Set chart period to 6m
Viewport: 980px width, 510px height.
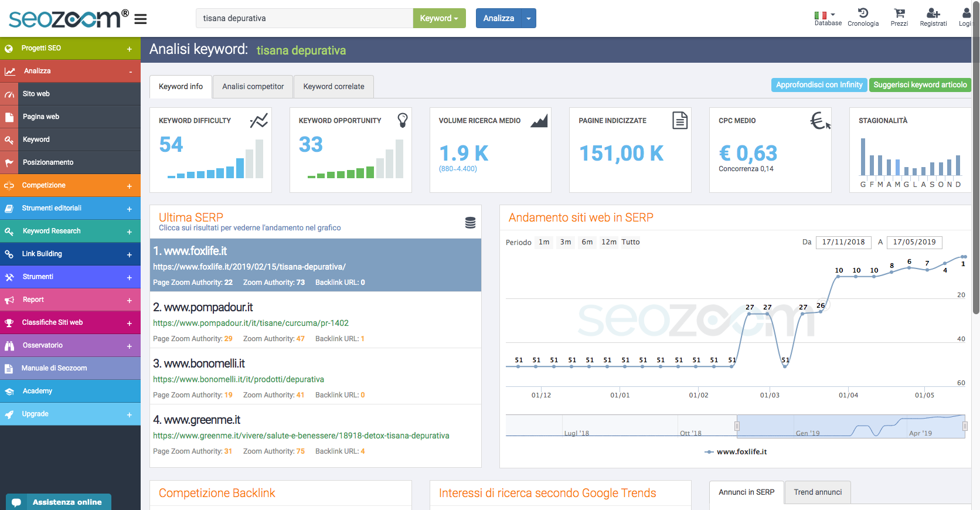tap(587, 242)
